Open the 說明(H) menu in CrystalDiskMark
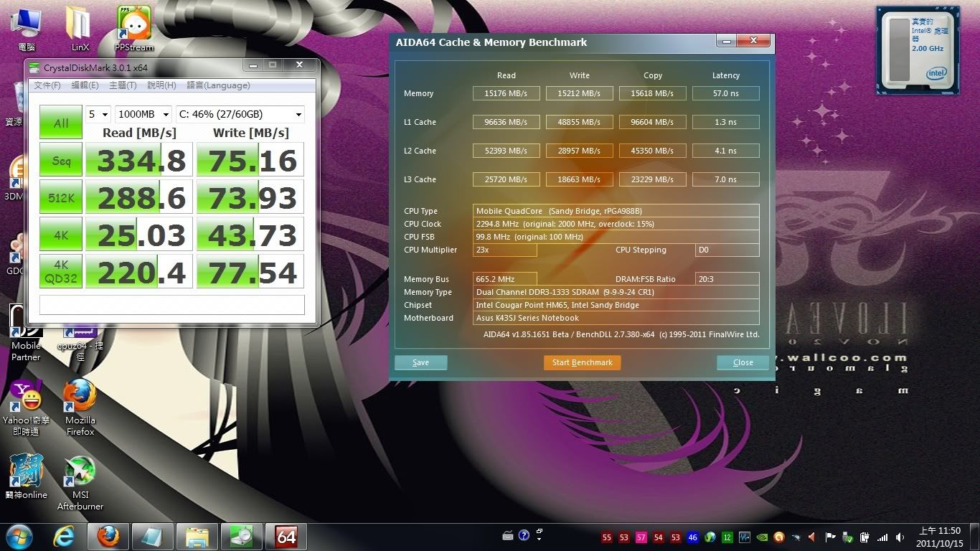The height and width of the screenshot is (551, 980). 161,85
